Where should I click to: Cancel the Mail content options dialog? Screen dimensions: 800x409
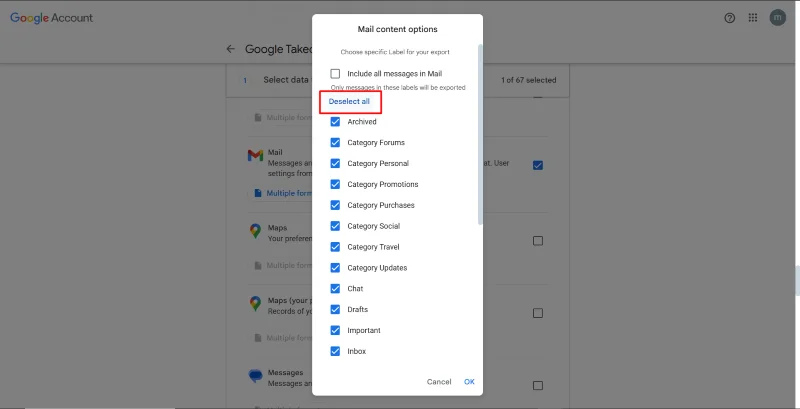point(439,381)
